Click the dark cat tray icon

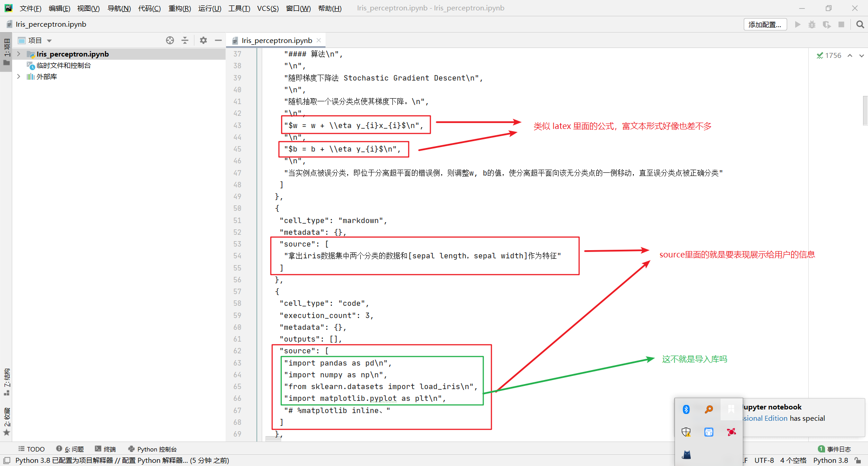click(686, 455)
